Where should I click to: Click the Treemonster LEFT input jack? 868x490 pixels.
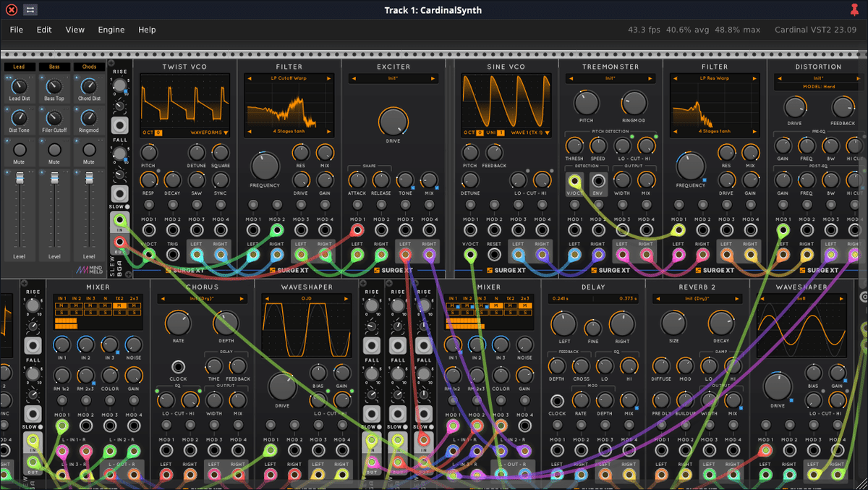[574, 254]
